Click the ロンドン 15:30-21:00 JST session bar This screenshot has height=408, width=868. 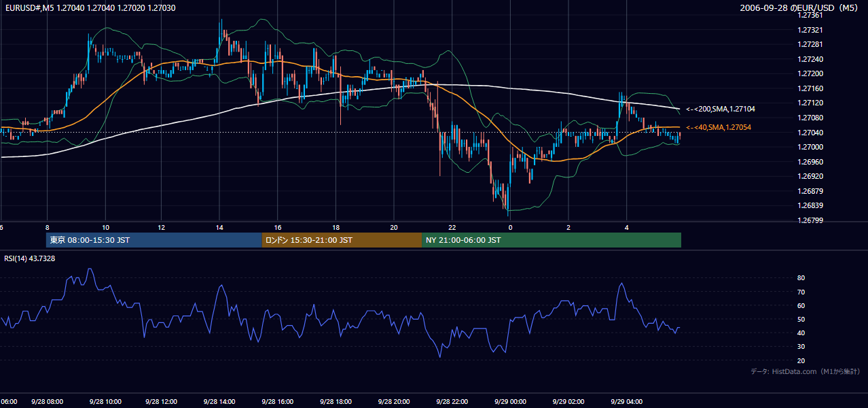(342, 240)
